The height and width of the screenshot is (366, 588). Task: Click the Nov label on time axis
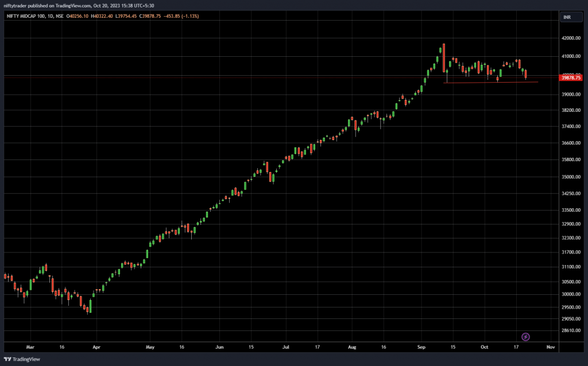(x=550, y=347)
